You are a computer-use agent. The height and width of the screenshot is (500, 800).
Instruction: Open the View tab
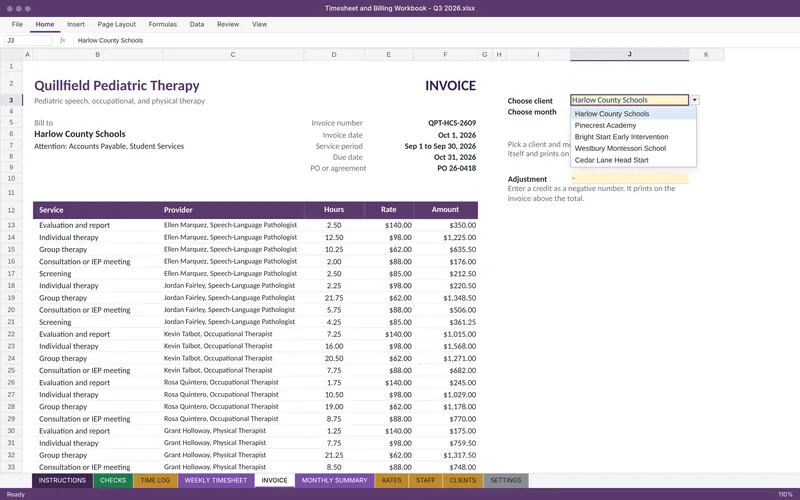pyautogui.click(x=259, y=24)
